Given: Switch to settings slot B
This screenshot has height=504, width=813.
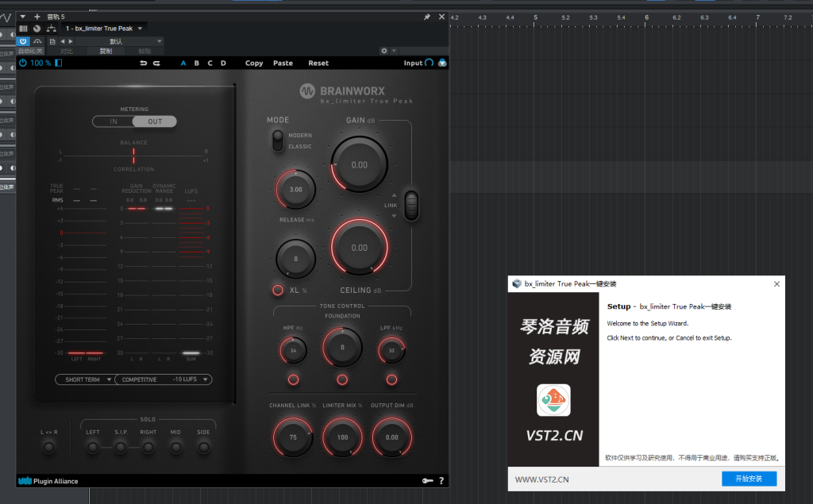Looking at the screenshot, I should pos(197,63).
